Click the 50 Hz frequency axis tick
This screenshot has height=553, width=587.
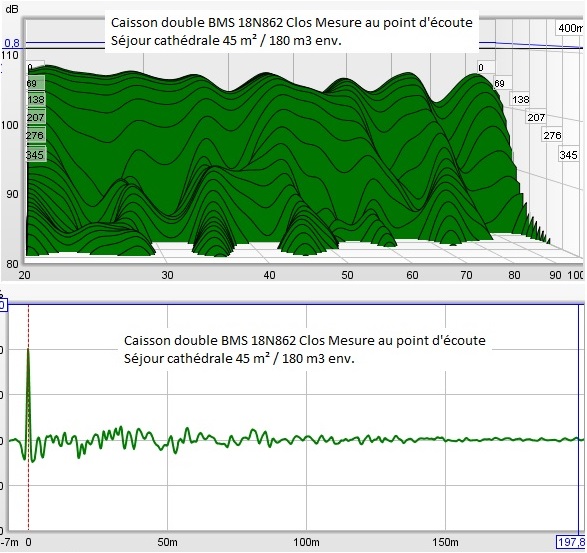[x=347, y=275]
